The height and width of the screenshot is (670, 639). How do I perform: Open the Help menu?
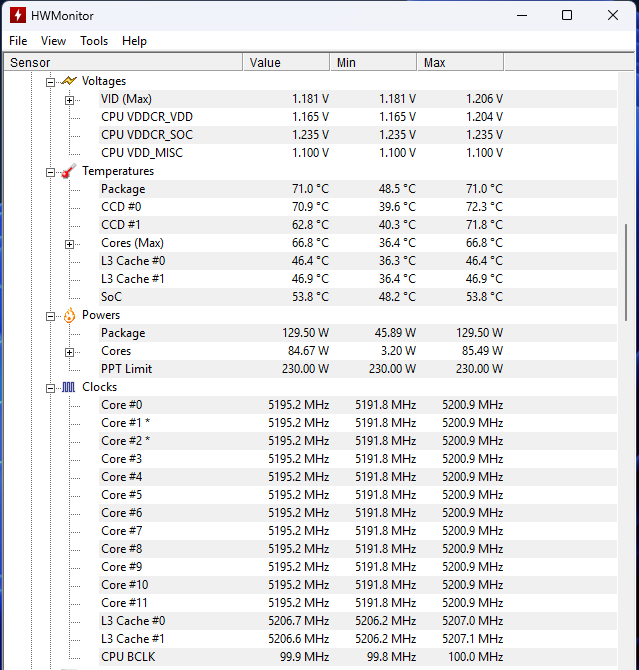pyautogui.click(x=134, y=41)
